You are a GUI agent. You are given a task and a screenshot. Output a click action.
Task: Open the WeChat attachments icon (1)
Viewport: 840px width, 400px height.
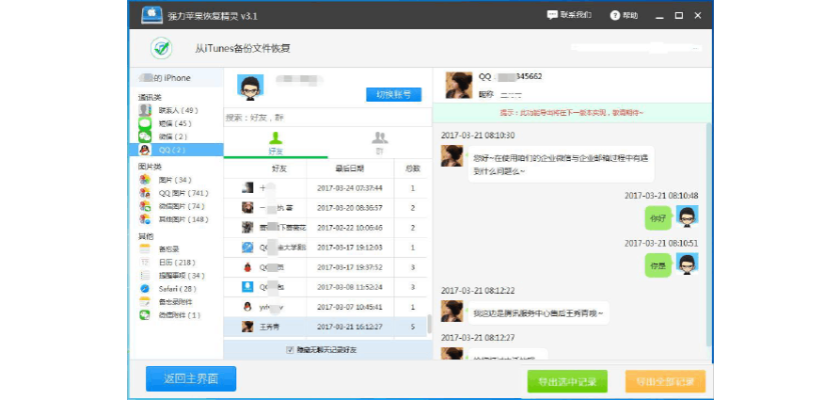(x=145, y=315)
